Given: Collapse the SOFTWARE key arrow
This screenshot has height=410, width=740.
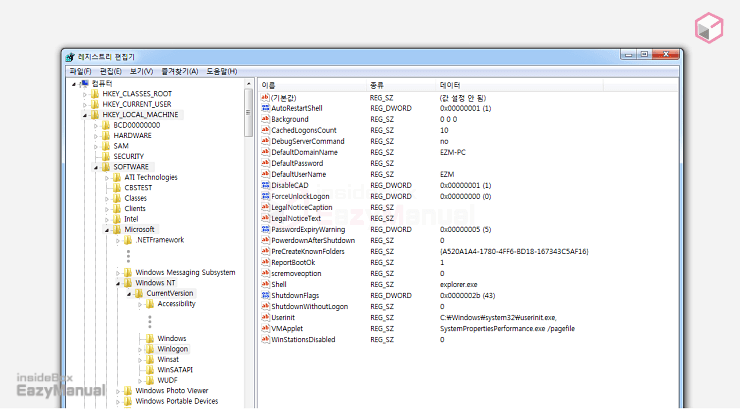Looking at the screenshot, I should pos(96,167).
